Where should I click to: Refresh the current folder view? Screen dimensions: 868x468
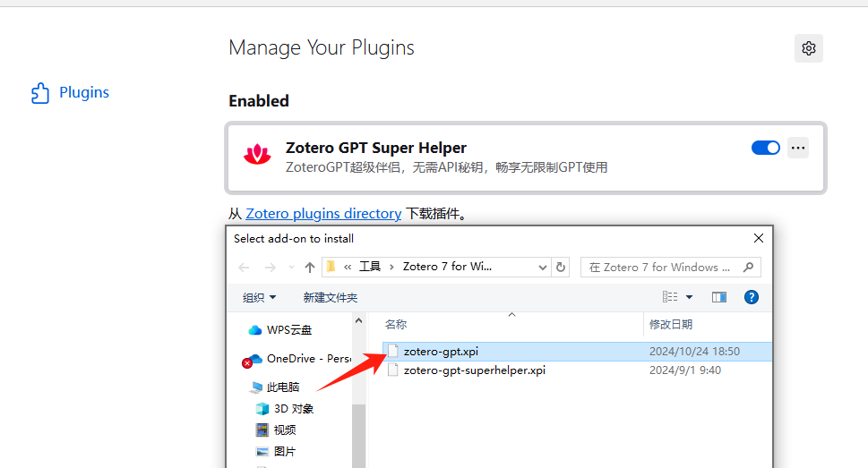point(561,268)
